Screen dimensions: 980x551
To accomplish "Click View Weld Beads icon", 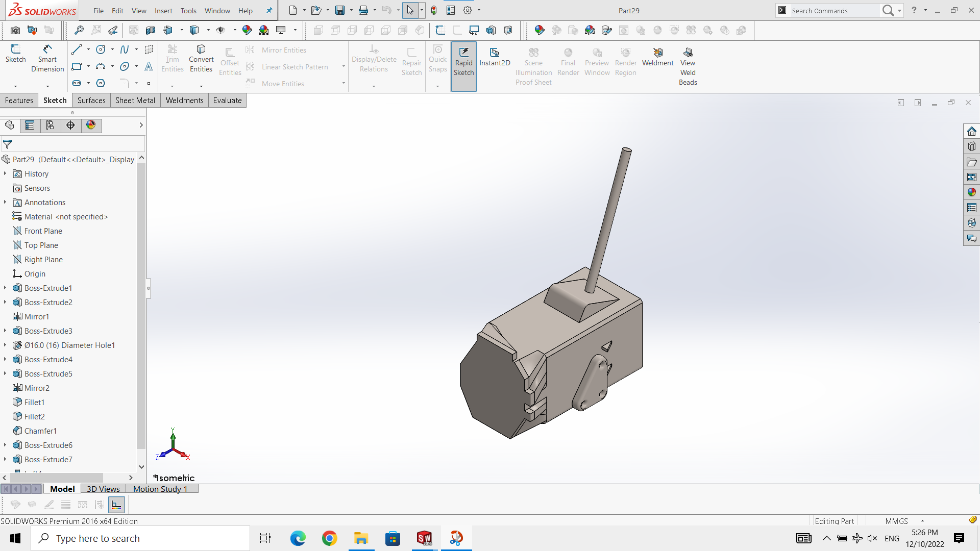I will point(688,66).
